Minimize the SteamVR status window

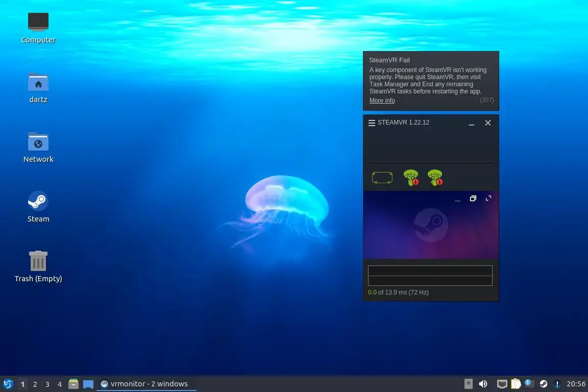[472, 124]
